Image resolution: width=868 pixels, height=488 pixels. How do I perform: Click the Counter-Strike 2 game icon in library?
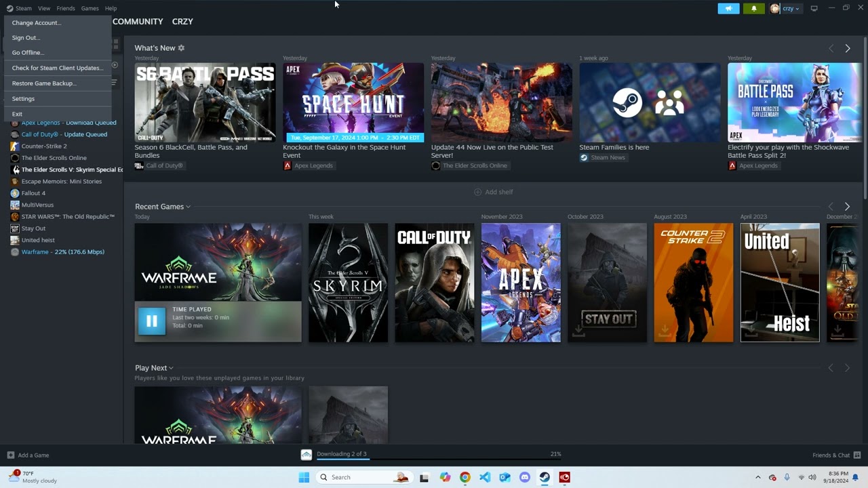[x=15, y=146]
